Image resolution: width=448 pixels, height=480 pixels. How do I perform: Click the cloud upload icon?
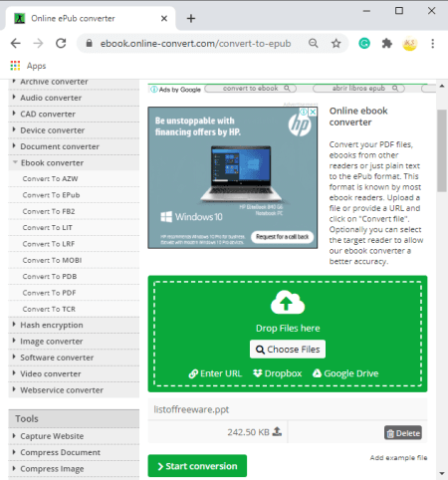tap(288, 302)
